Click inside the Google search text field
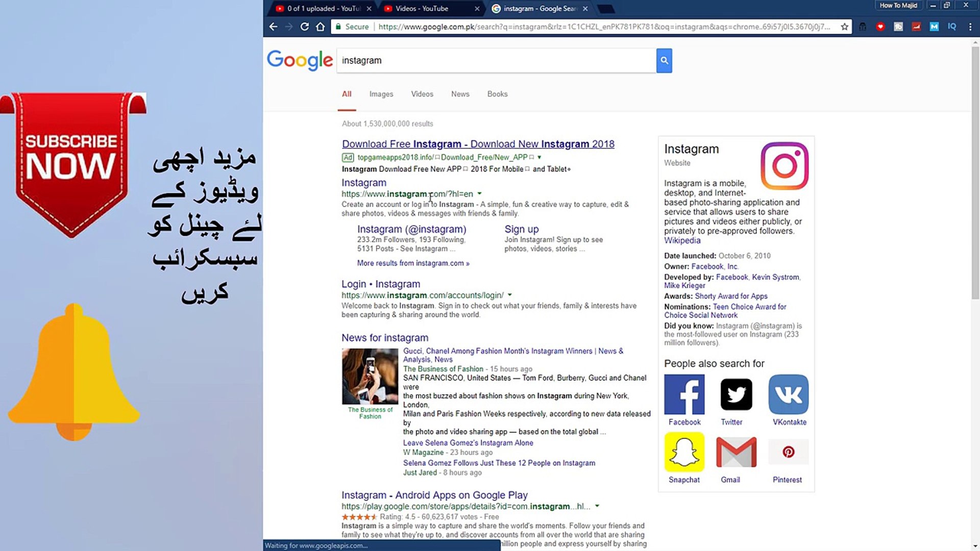This screenshot has height=551, width=980. click(x=495, y=60)
